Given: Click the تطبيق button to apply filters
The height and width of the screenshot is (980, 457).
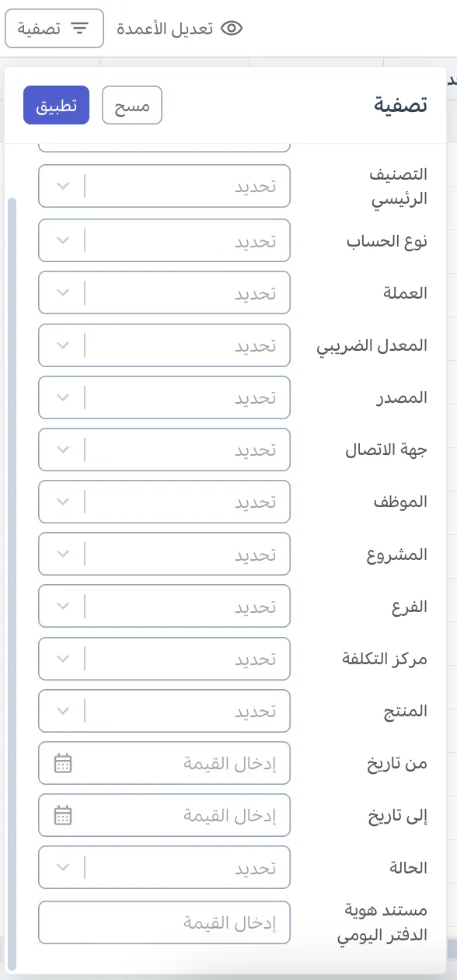Looking at the screenshot, I should coord(56,105).
